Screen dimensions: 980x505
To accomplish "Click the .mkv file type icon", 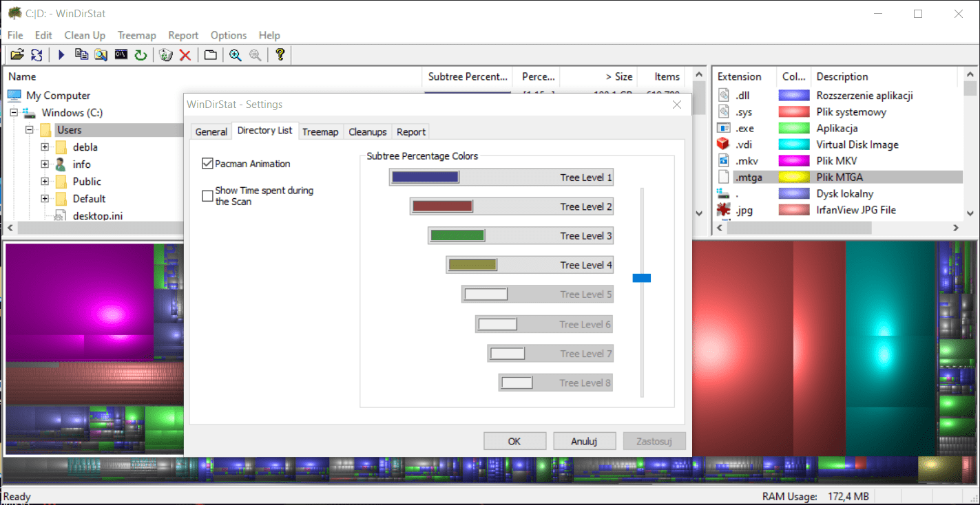I will click(723, 161).
